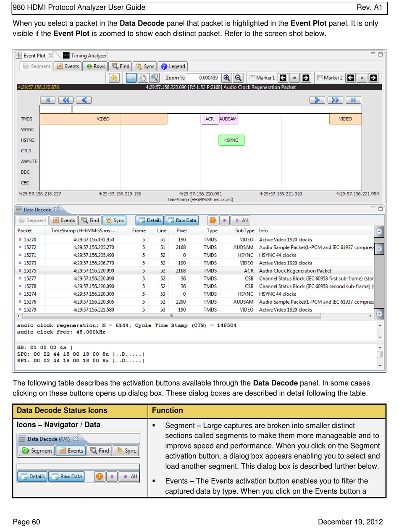
Task: Click Find button in the Data Decode toolbar
Action: point(90,220)
